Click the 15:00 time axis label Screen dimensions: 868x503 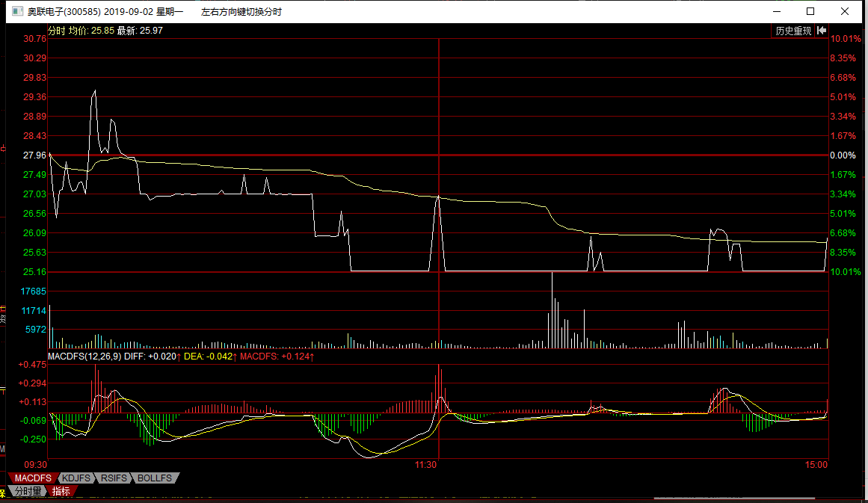(x=816, y=465)
